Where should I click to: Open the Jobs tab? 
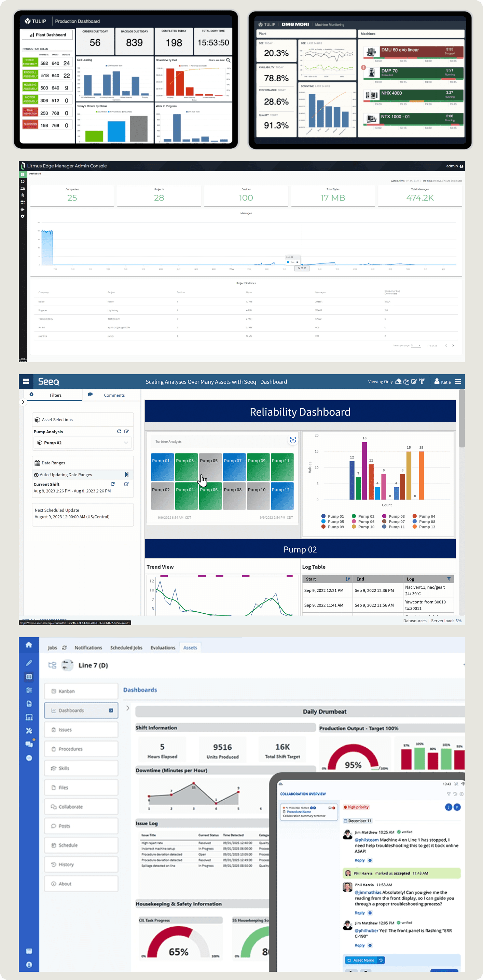(x=53, y=648)
